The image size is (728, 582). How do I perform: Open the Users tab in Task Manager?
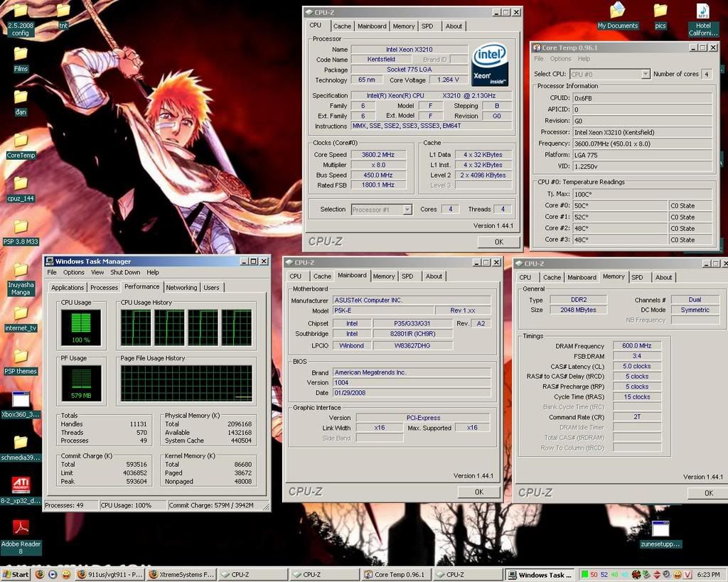coord(211,288)
